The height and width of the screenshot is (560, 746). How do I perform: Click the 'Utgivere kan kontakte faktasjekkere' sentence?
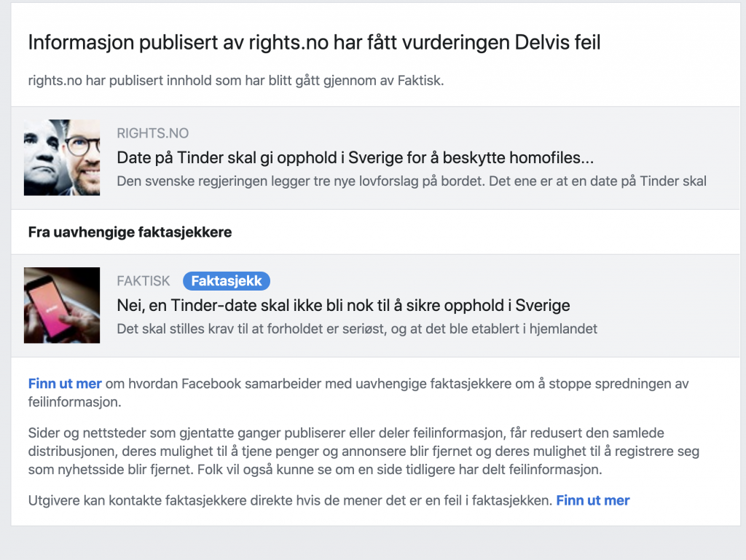click(290, 500)
